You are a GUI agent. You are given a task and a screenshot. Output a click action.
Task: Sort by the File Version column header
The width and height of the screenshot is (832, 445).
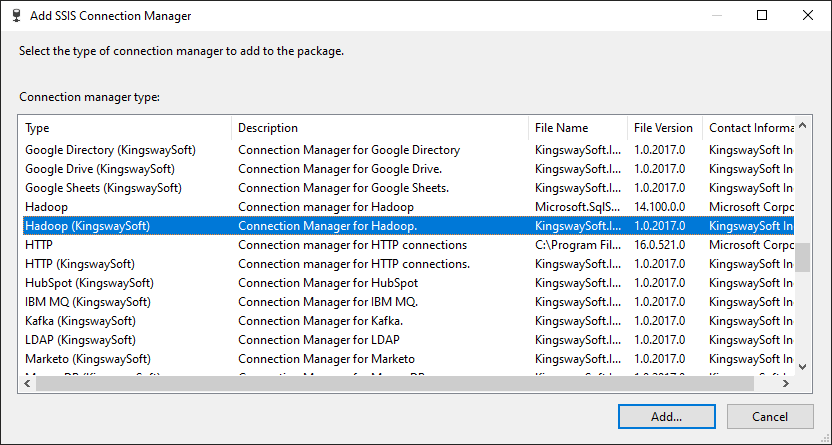[x=665, y=128]
